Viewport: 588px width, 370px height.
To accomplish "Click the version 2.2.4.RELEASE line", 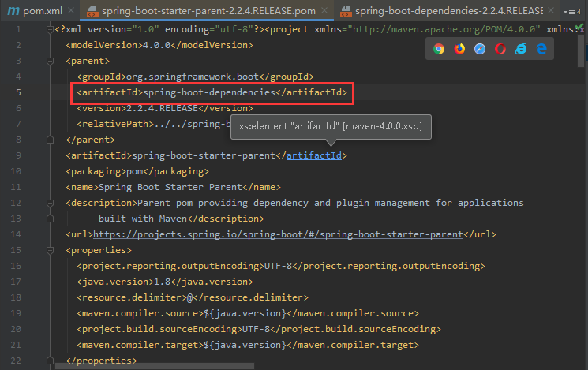I will [x=165, y=108].
